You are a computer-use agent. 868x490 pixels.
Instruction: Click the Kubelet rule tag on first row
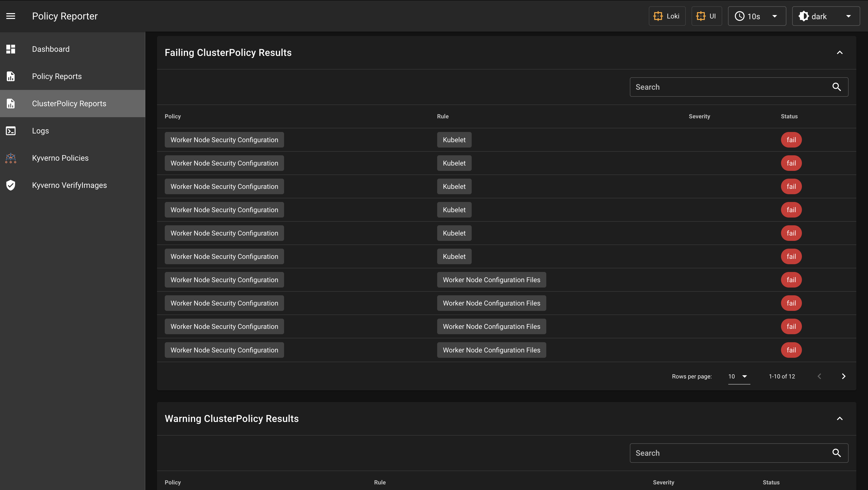tap(454, 140)
